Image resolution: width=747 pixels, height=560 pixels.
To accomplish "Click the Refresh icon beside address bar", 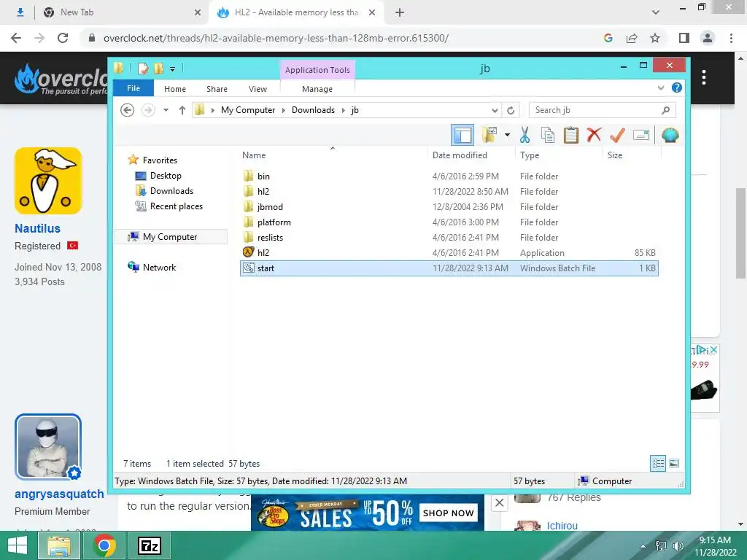I will coord(511,111).
